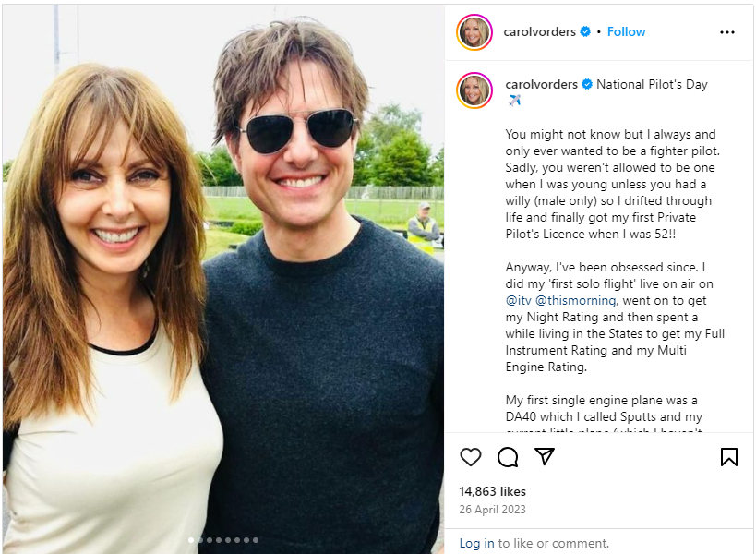Click the verified badge beside caption username
Viewport: 756px width, 554px height.
pyautogui.click(x=587, y=84)
